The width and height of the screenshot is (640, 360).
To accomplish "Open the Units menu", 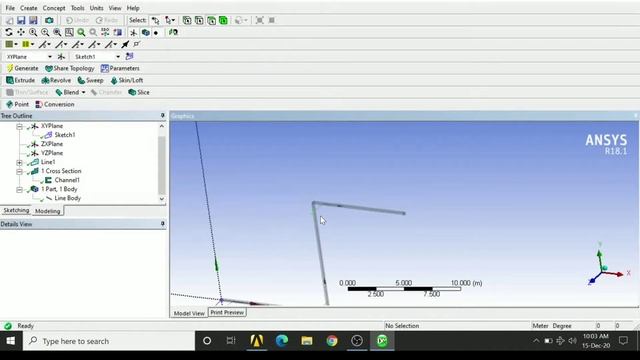I will coord(96,8).
